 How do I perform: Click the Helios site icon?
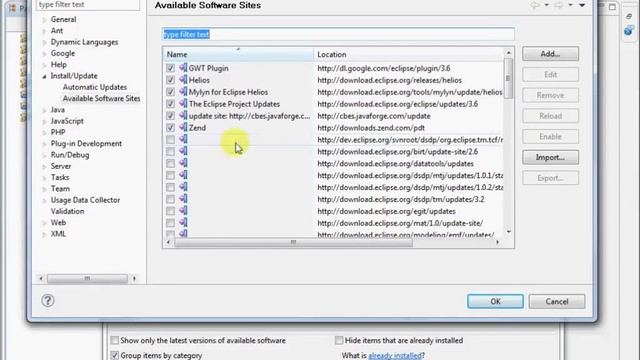pos(183,80)
